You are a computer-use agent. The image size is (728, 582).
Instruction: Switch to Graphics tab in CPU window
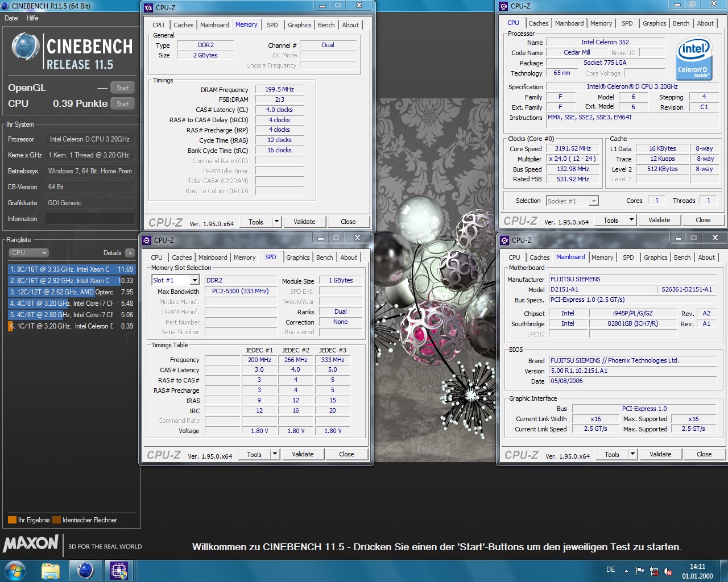(654, 23)
